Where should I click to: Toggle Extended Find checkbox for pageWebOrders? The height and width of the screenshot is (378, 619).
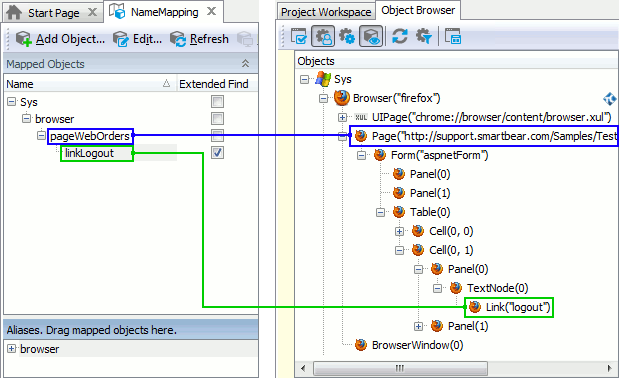point(217,136)
